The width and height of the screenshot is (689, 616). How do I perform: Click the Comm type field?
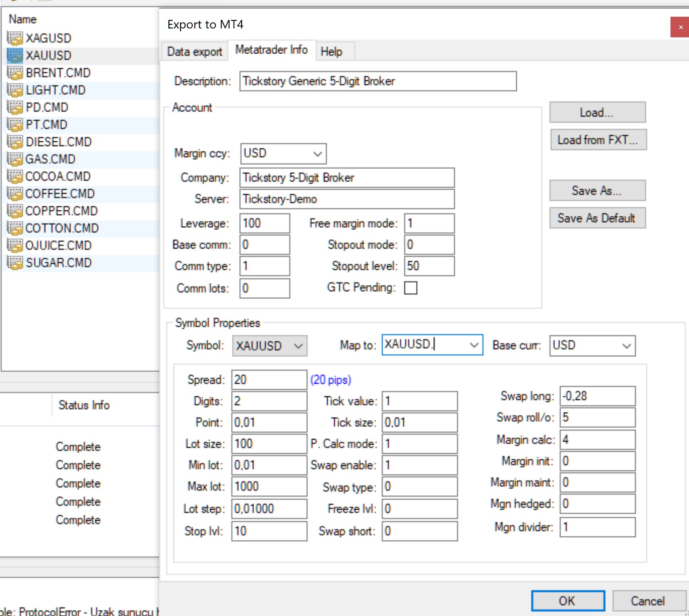coord(265,266)
